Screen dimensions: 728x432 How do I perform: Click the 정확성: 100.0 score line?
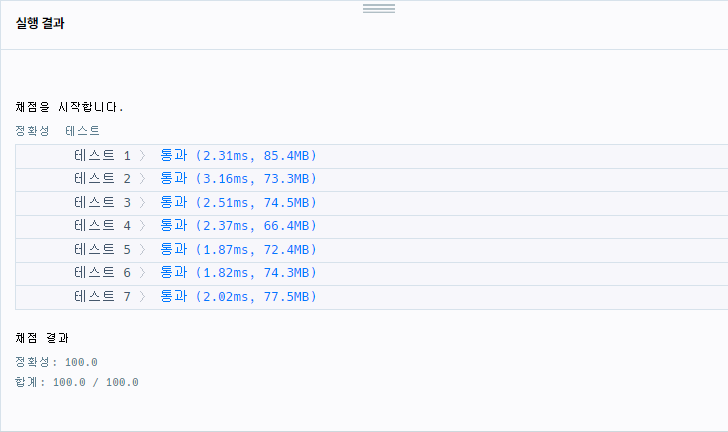coord(56,362)
